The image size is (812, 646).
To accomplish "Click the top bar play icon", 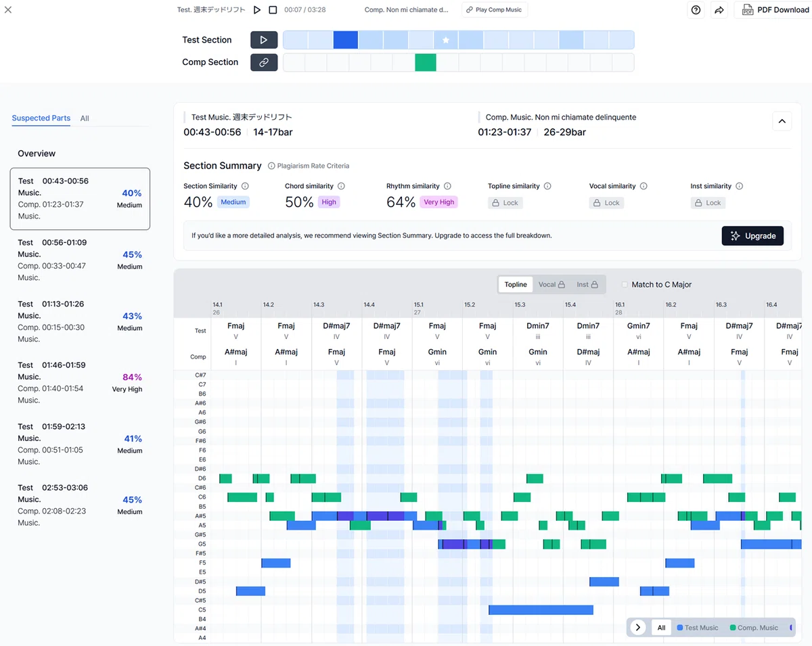I will [257, 10].
